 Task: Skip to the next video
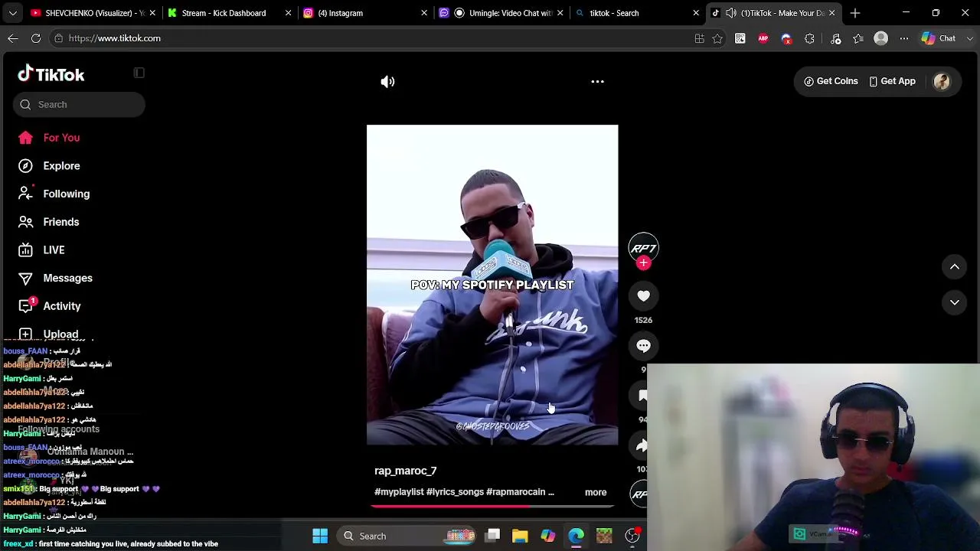[x=955, y=302]
